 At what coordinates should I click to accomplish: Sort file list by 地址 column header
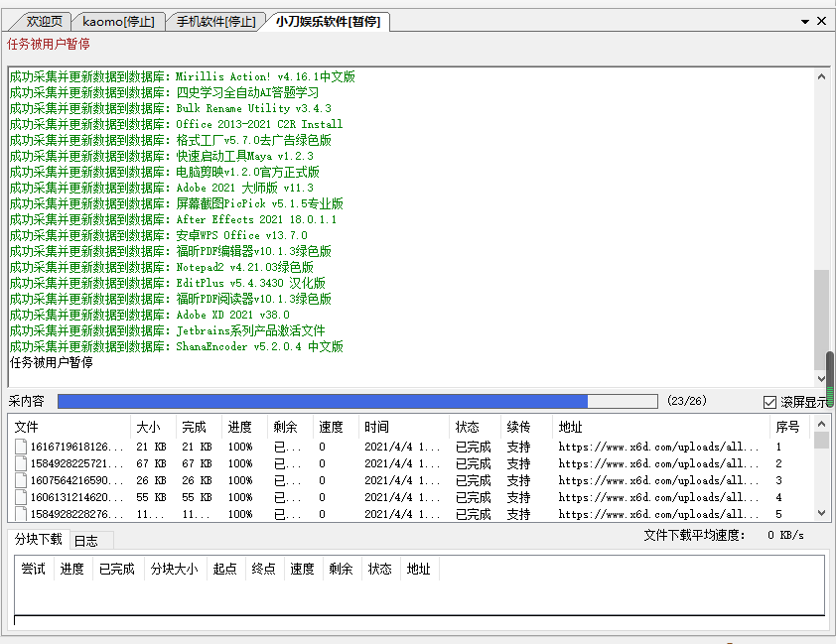point(661,427)
